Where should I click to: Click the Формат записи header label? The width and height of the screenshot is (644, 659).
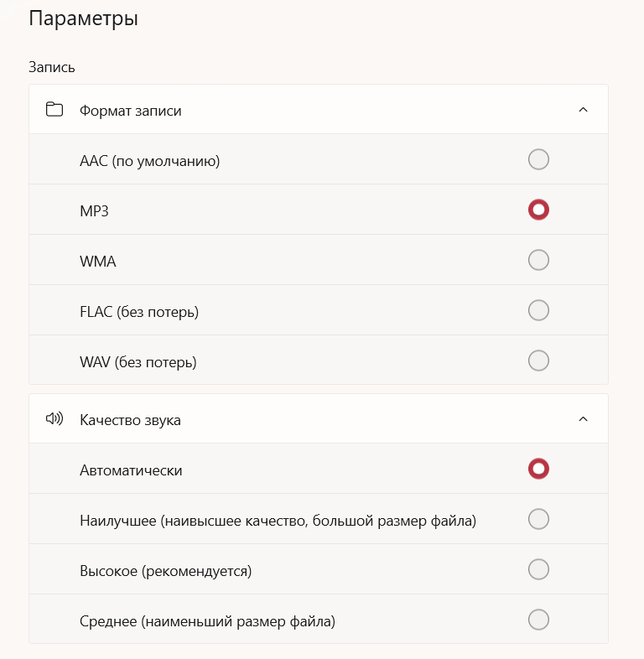pos(130,111)
